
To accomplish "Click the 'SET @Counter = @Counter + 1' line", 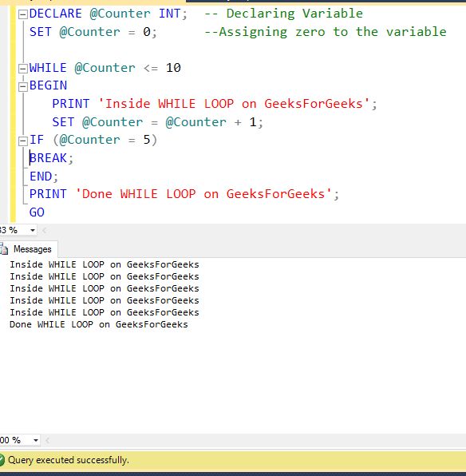I will click(157, 122).
